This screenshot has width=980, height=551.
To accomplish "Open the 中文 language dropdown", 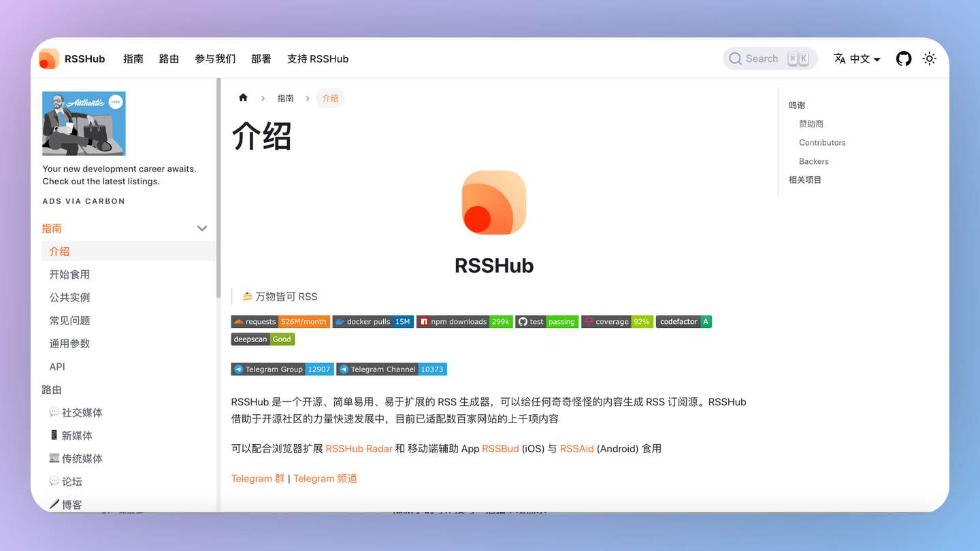I will [x=856, y=59].
